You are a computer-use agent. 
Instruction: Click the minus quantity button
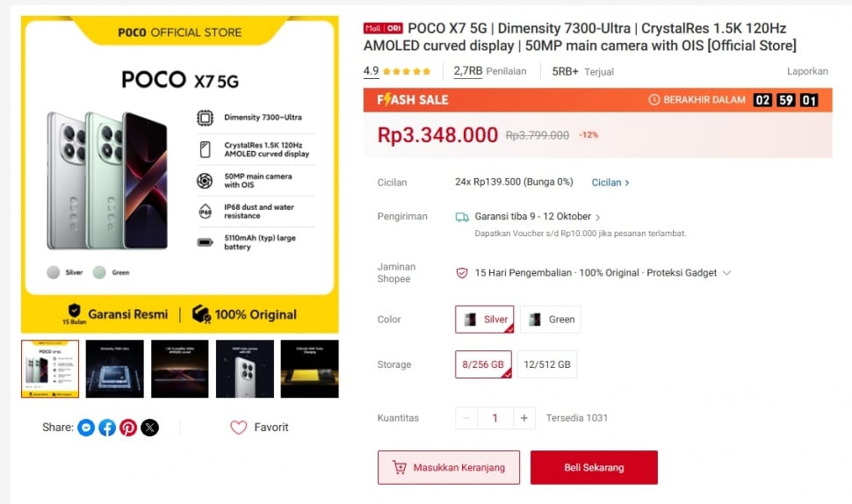pos(466,418)
